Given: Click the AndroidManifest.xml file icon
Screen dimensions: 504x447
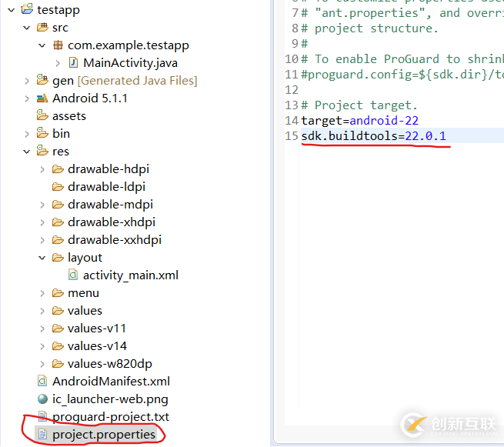Looking at the screenshot, I should click(42, 381).
